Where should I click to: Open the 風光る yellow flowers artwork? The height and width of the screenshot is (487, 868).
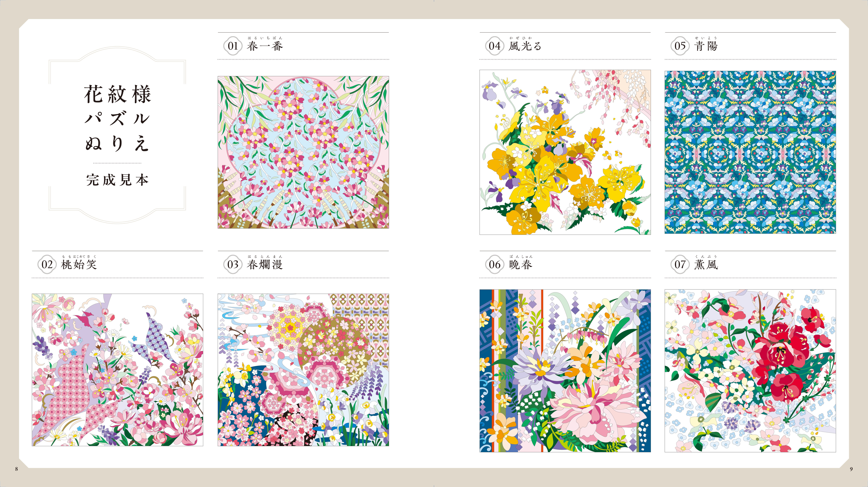[565, 152]
